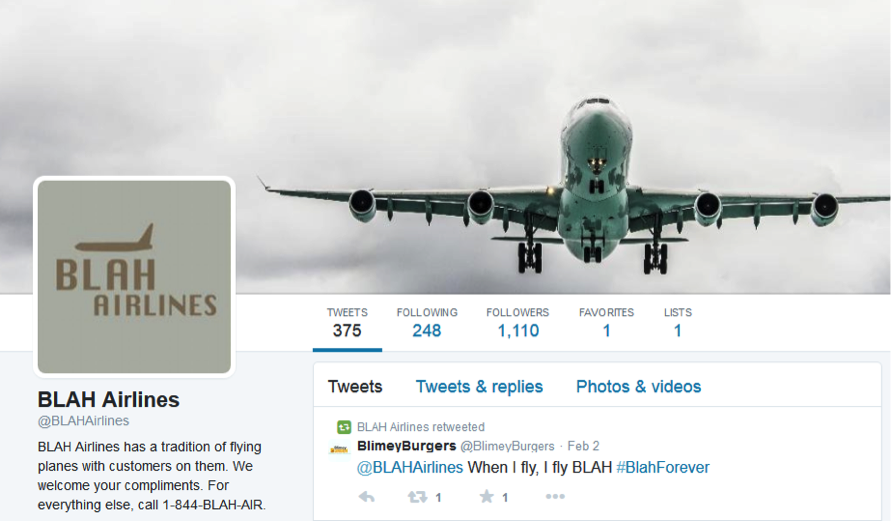The height and width of the screenshot is (522, 891).
Task: Click the reply arrow icon under tweet
Action: [x=367, y=497]
